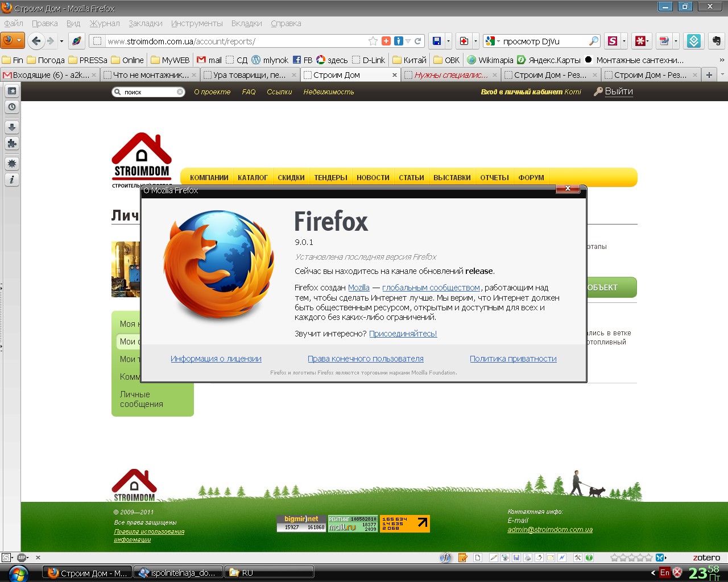Click the blue 'f' icon in address bar

[398, 41]
